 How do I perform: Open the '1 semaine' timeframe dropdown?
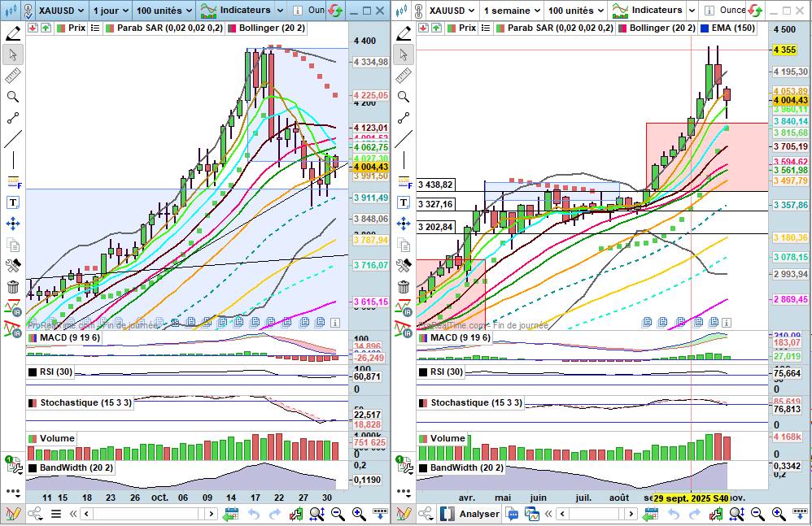(509, 11)
